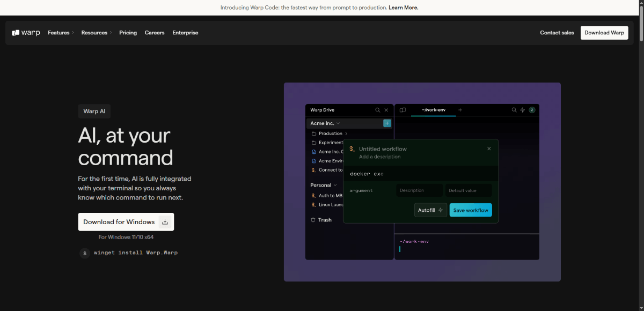Viewport: 644px width, 311px height.
Task: Click the Autofill button
Action: 430,210
